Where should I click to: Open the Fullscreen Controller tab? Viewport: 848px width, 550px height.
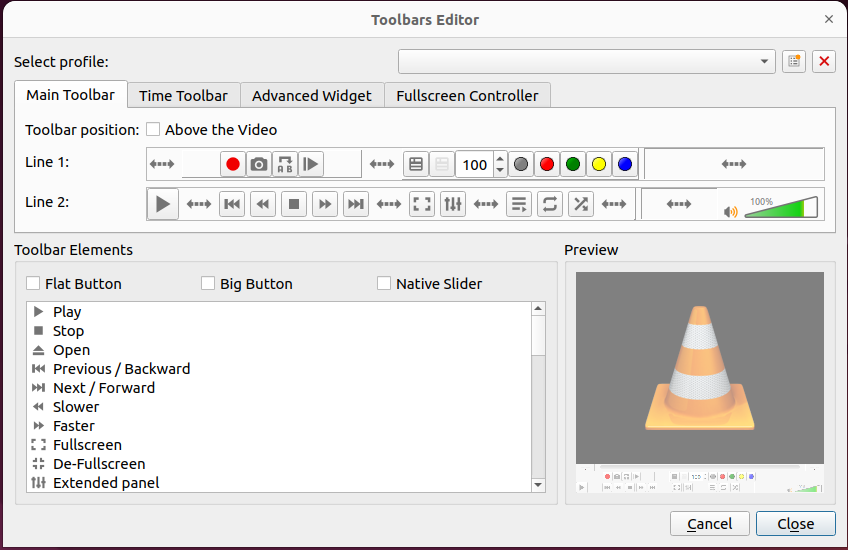(x=467, y=96)
